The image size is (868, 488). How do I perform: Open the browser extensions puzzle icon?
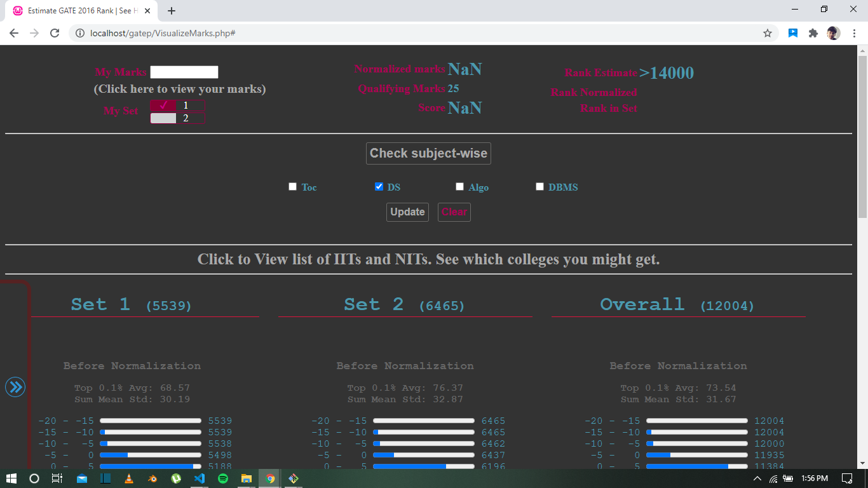[x=813, y=32]
